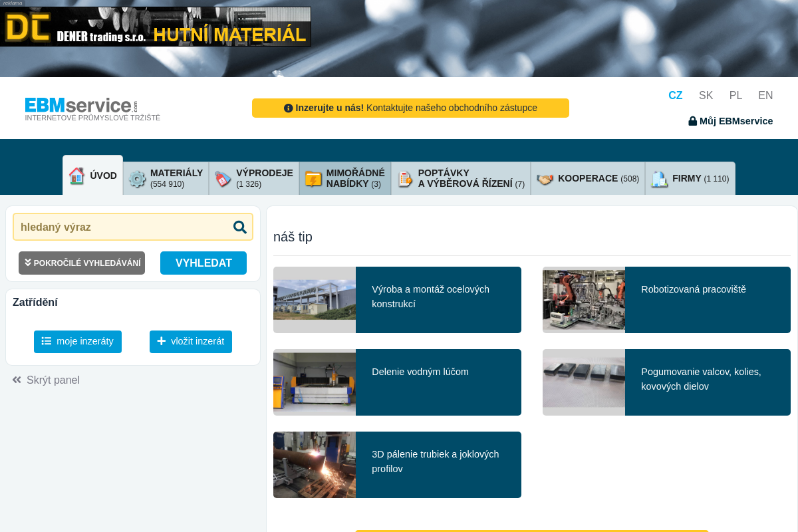Image resolution: width=798 pixels, height=532 pixels.
Task: Click the Zatřídění heading
Action: [35, 302]
